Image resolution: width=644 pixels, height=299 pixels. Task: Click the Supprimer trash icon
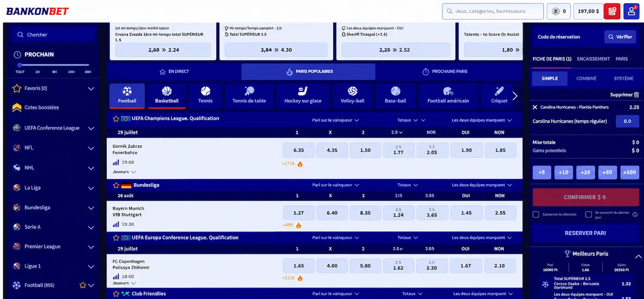[x=637, y=95]
